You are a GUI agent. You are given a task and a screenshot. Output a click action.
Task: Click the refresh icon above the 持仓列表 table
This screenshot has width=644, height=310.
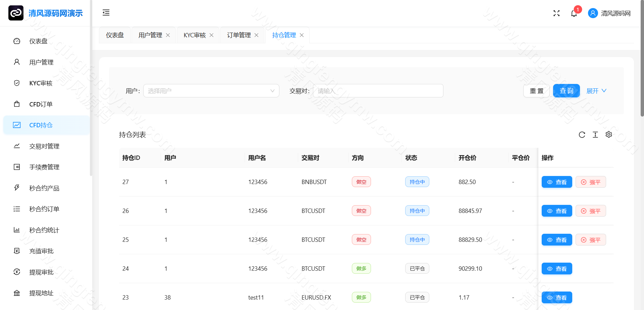pyautogui.click(x=582, y=135)
